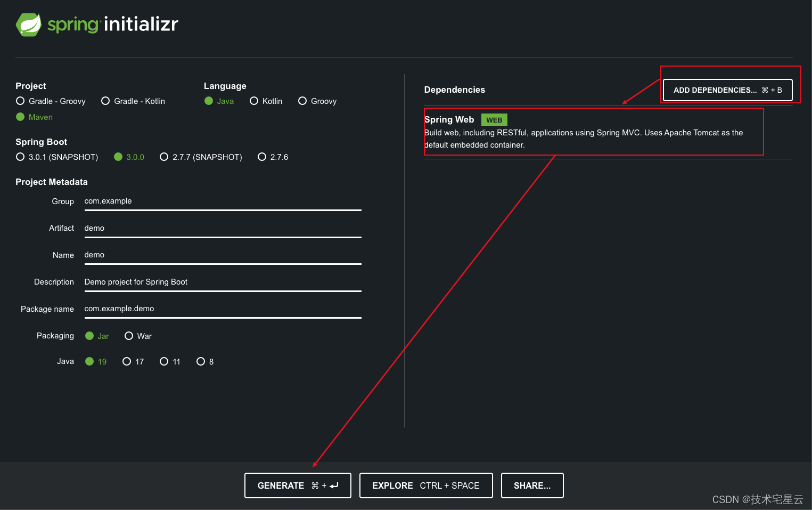This screenshot has height=510, width=812.
Task: Click the Dependencies heading
Action: tap(455, 90)
